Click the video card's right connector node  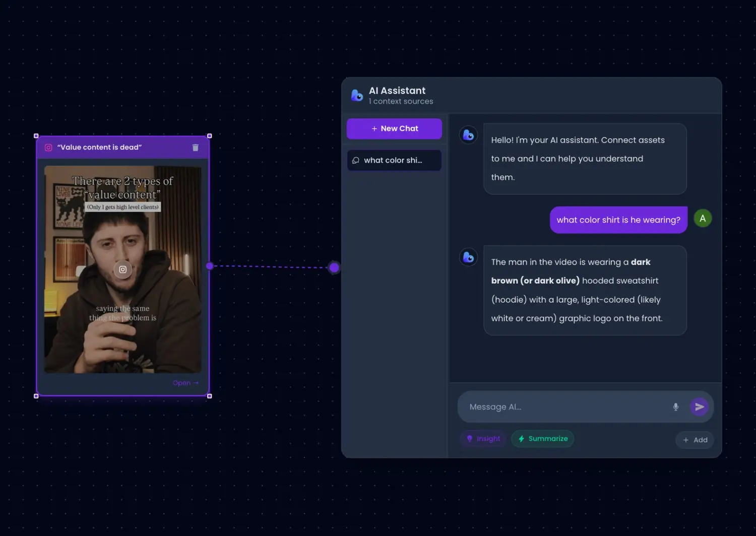tap(210, 266)
